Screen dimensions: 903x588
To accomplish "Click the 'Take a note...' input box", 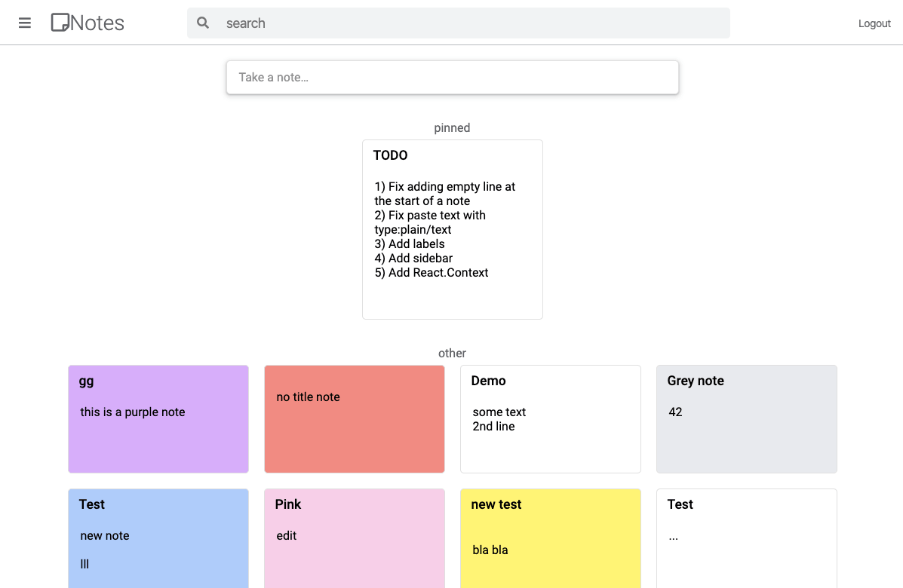I will pyautogui.click(x=452, y=77).
